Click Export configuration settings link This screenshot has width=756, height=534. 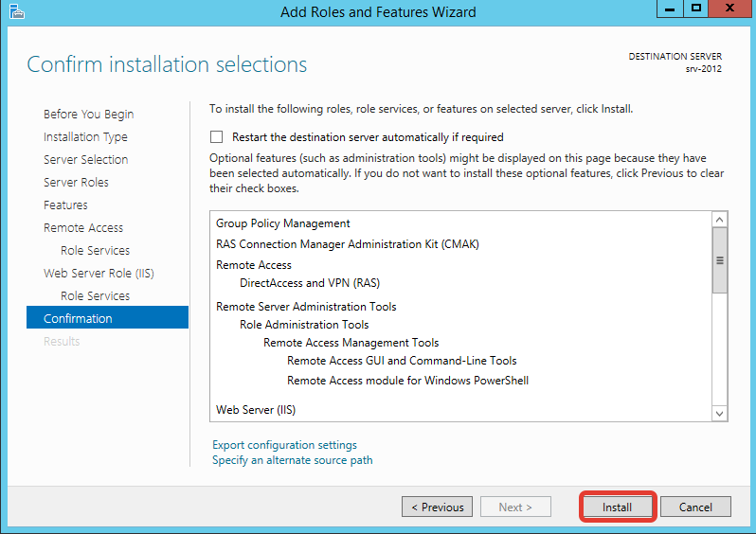tap(284, 445)
